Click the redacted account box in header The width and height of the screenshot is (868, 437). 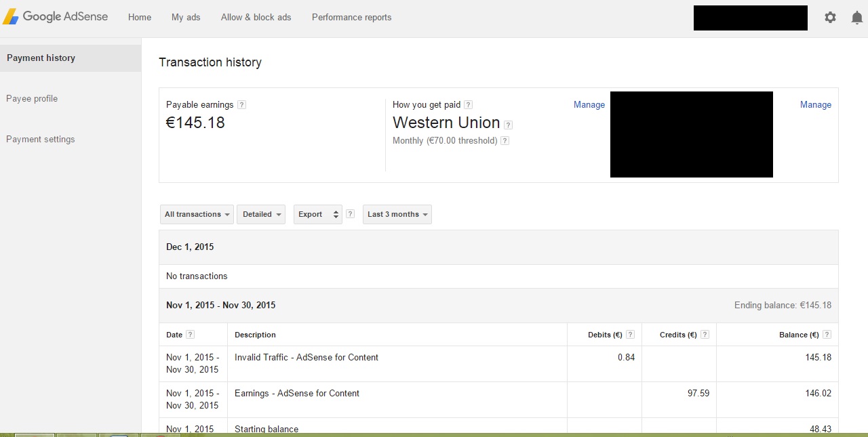751,18
